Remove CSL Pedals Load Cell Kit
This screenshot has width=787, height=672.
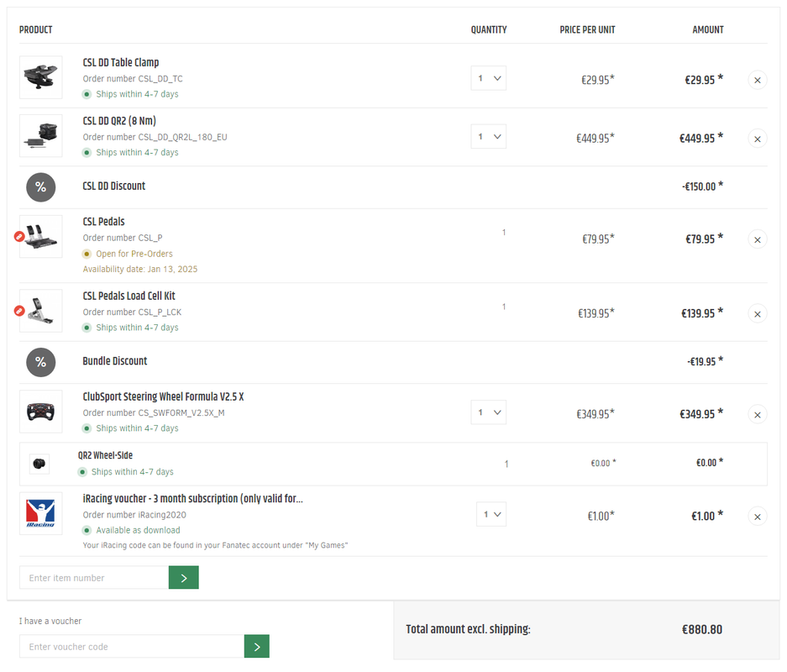(757, 314)
